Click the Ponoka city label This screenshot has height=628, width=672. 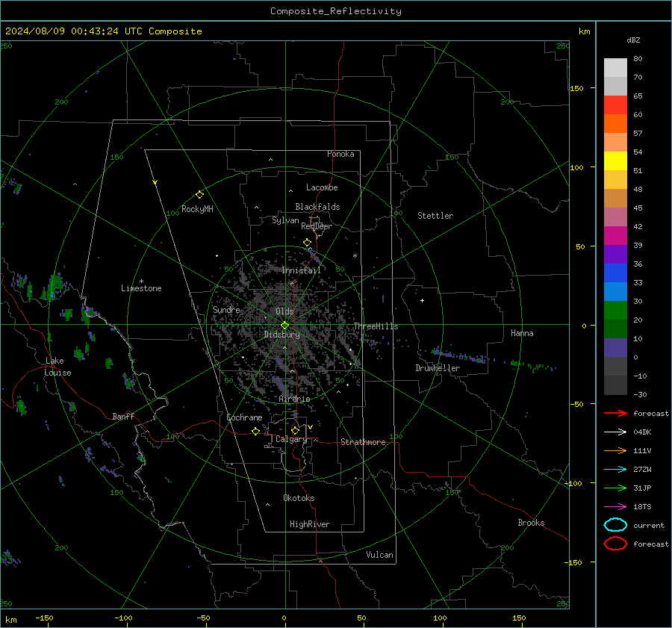point(340,154)
